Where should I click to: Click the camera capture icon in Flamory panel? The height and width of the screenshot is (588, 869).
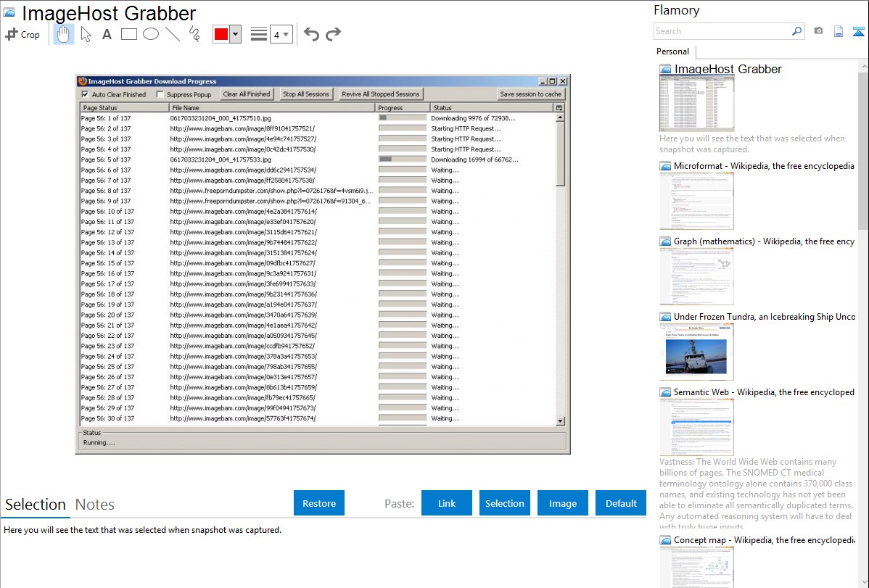(819, 31)
